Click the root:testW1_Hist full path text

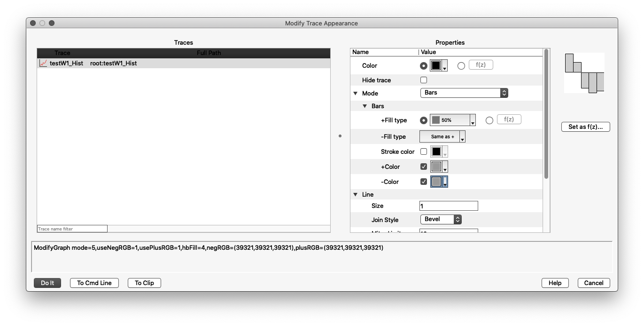point(114,63)
